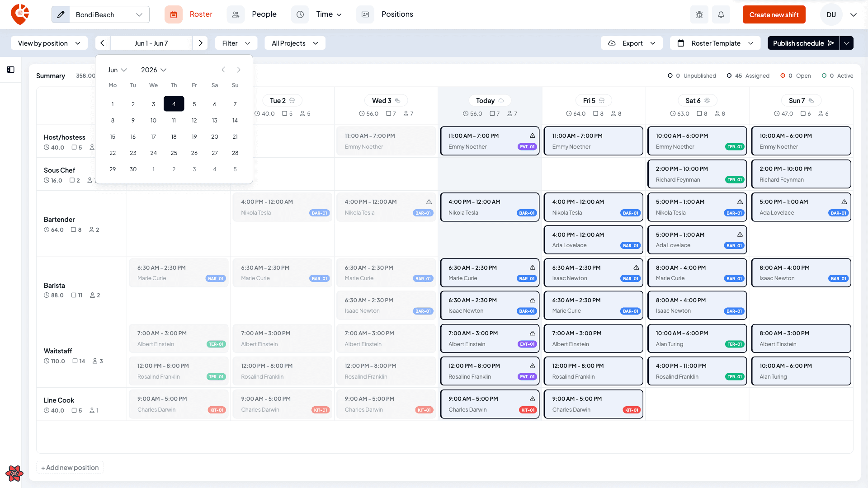The image size is (868, 488).
Task: Click the EVT-01 tag on Rosalind Franklin Today
Action: tap(527, 377)
